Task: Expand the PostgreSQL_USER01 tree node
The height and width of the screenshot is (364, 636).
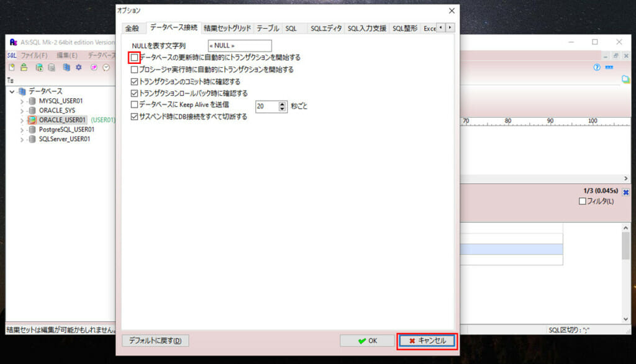Action: 22,130
